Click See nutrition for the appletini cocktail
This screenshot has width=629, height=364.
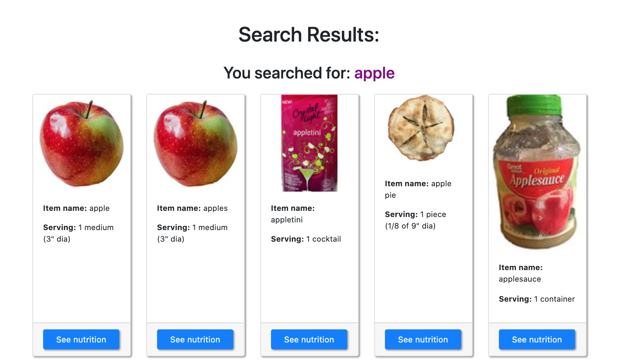click(309, 339)
